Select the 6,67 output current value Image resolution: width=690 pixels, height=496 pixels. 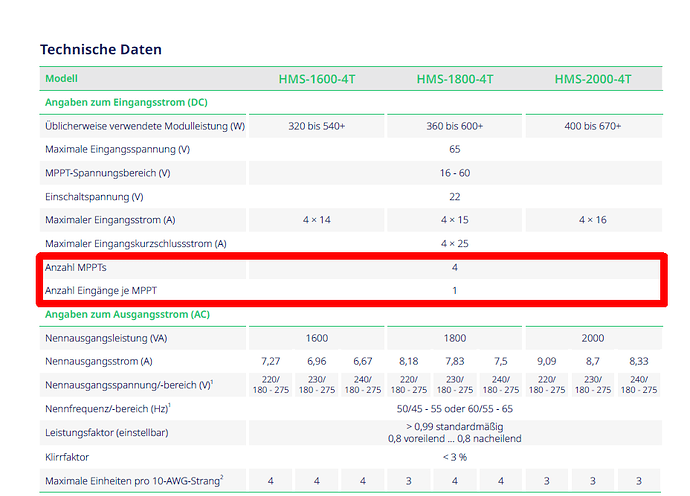(363, 362)
